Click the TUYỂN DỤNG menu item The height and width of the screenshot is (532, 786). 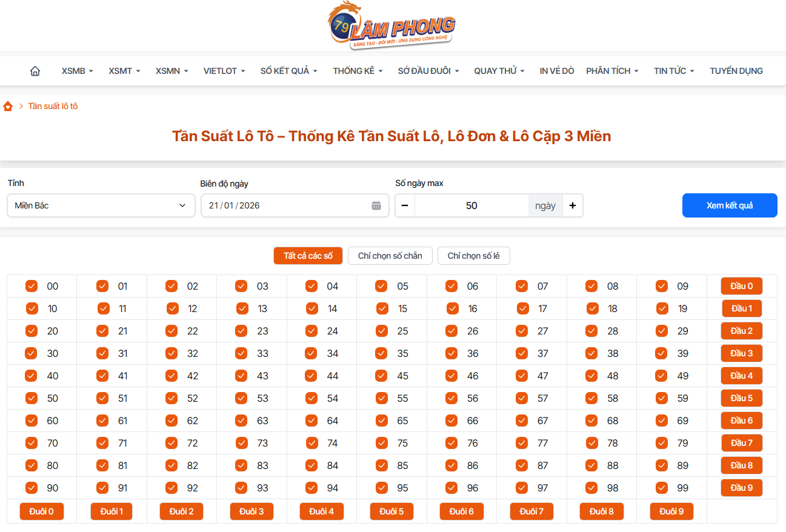tap(736, 70)
